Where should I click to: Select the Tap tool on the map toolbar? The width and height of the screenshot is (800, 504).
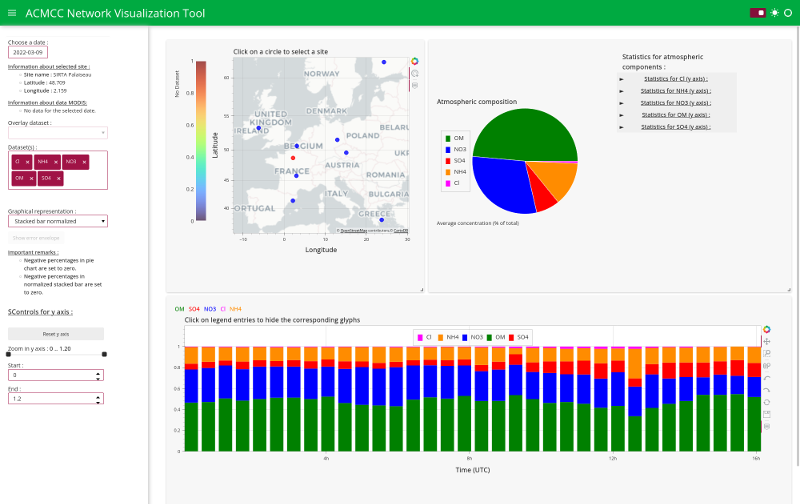[415, 73]
